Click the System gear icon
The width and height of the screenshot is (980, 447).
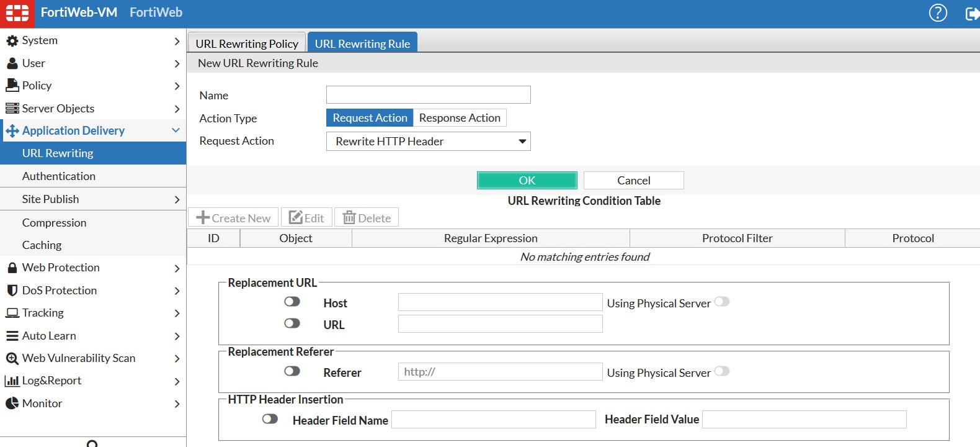(12, 41)
